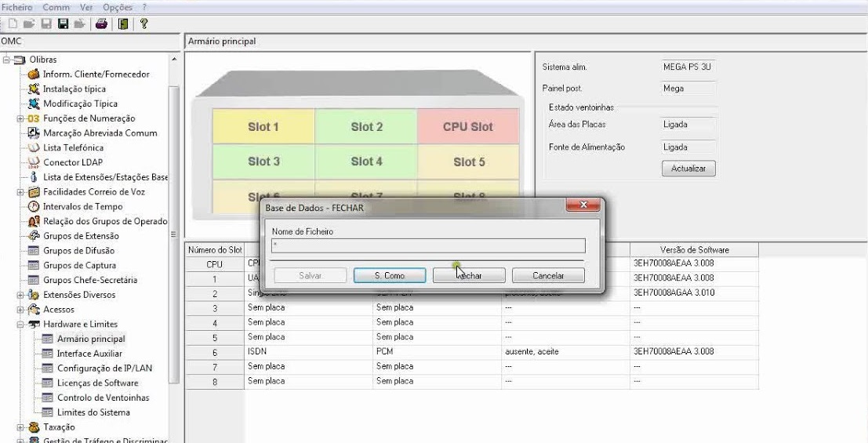Click the Lista Telefónica icon
The width and height of the screenshot is (868, 443).
(34, 148)
